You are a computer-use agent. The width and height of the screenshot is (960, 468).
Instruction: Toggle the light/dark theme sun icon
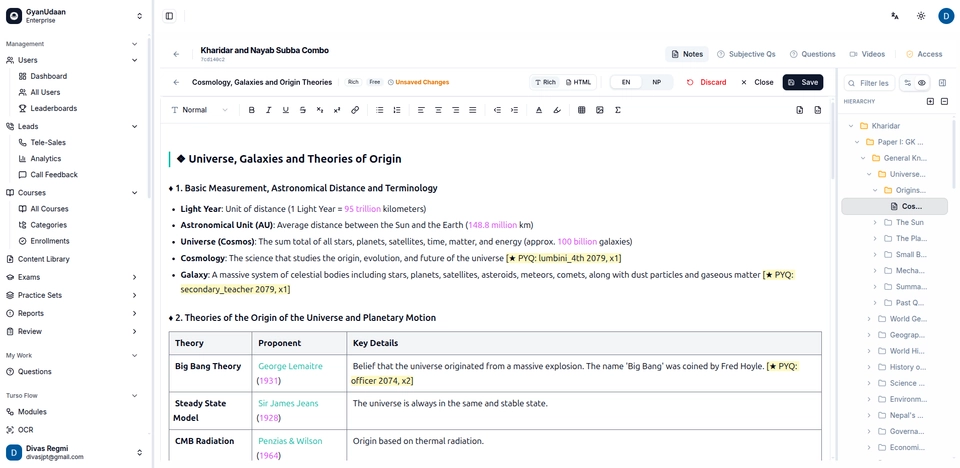(921, 16)
